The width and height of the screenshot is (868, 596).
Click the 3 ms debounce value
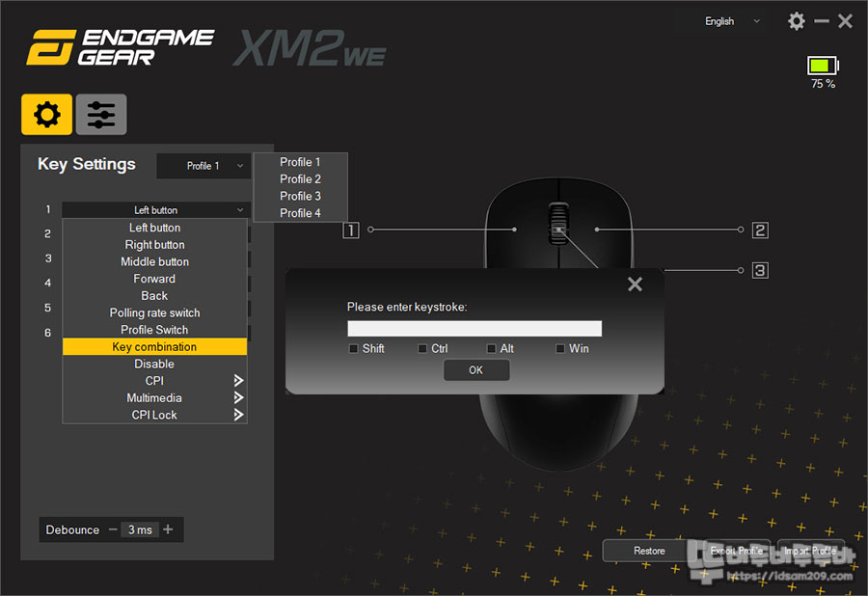coord(140,529)
